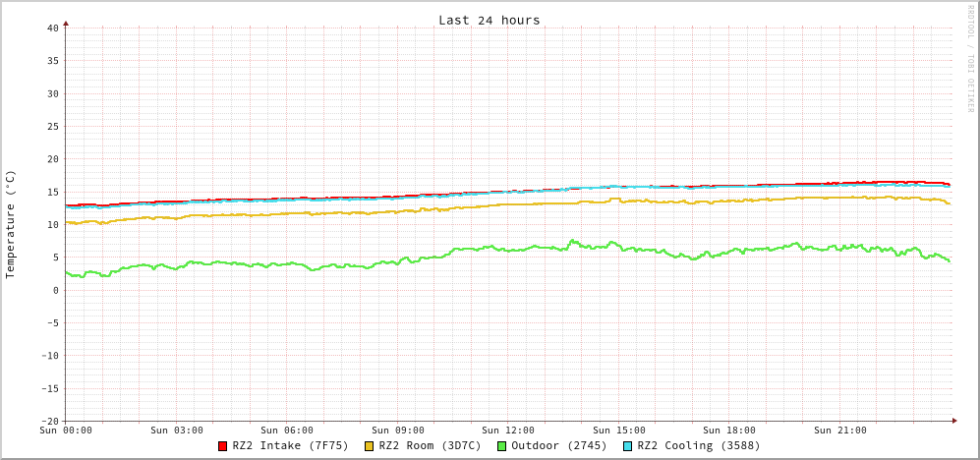Select the RZ2 Intake (7F75) legend label

pos(290,445)
